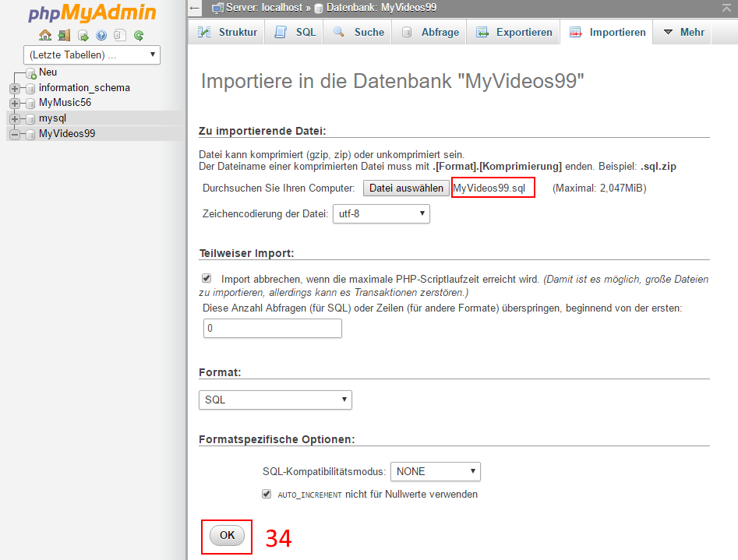
Task: Open phpMyAdmin documentation help icon
Action: pos(101,35)
